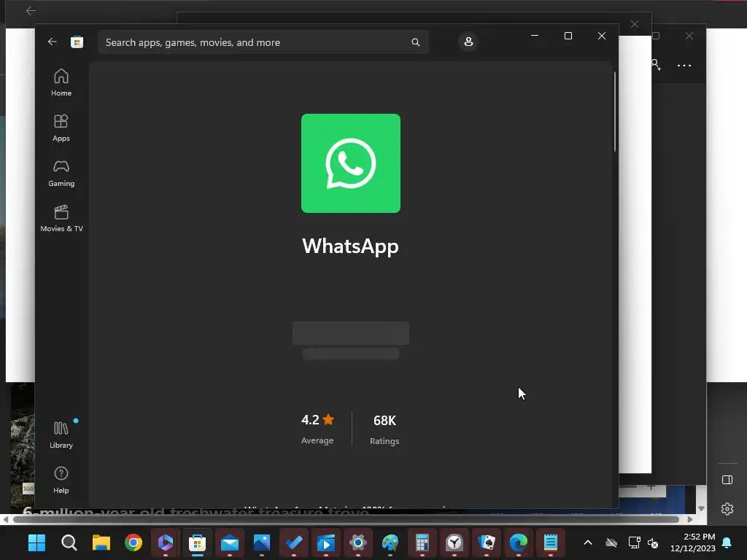Viewport: 747px width, 560px height.
Task: Click the muted volume tray icon
Action: pyautogui.click(x=653, y=542)
